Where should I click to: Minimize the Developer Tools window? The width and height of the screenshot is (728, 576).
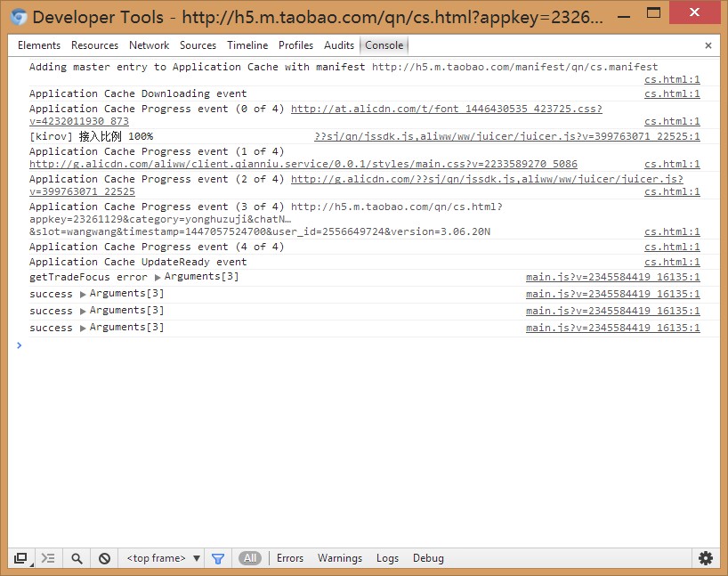tap(625, 16)
